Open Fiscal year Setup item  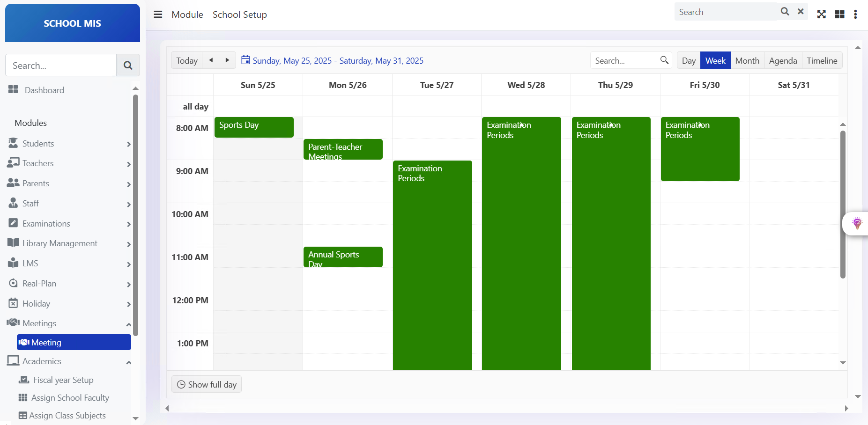pyautogui.click(x=63, y=380)
